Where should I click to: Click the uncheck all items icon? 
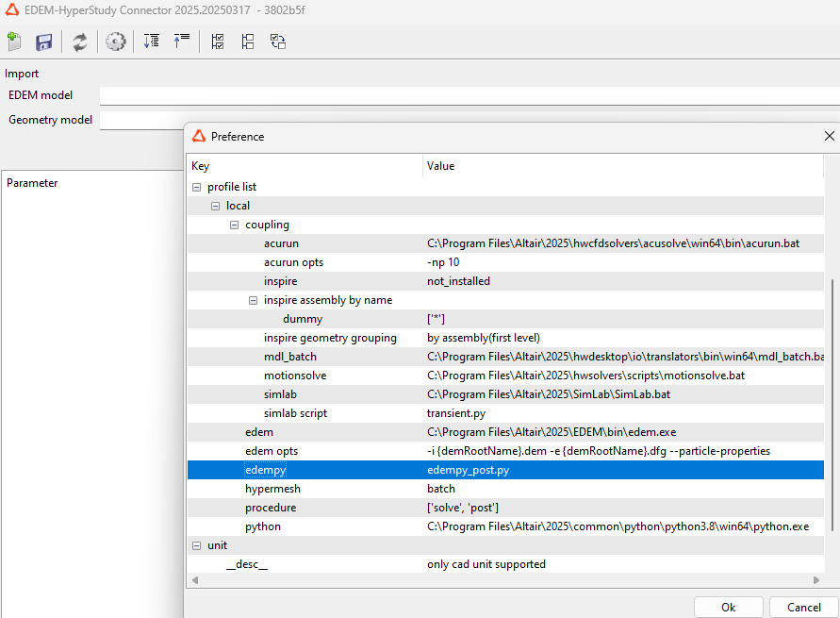coord(248,42)
